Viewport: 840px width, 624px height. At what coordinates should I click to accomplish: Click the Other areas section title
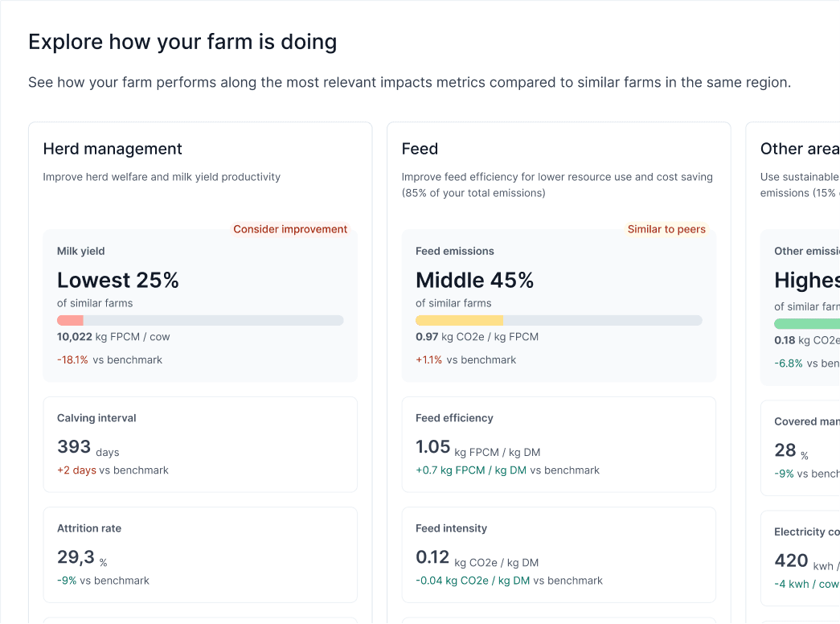pyautogui.click(x=799, y=149)
